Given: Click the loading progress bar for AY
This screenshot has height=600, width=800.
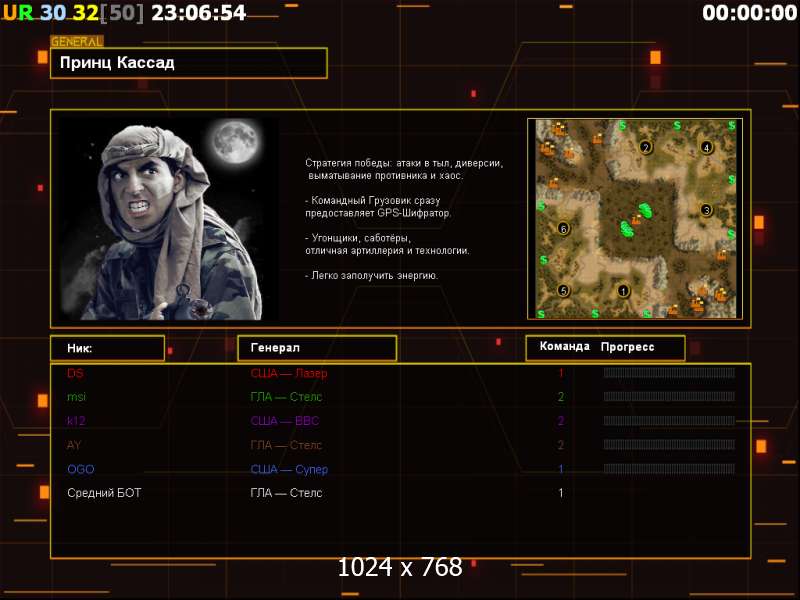Looking at the screenshot, I should pyautogui.click(x=669, y=445).
